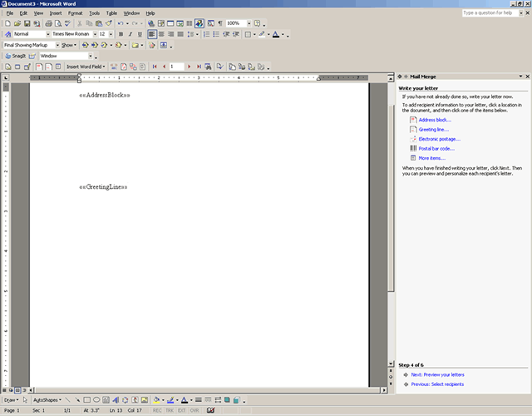Open the Insert menu
Screen dimensions: 532x416
click(x=56, y=13)
